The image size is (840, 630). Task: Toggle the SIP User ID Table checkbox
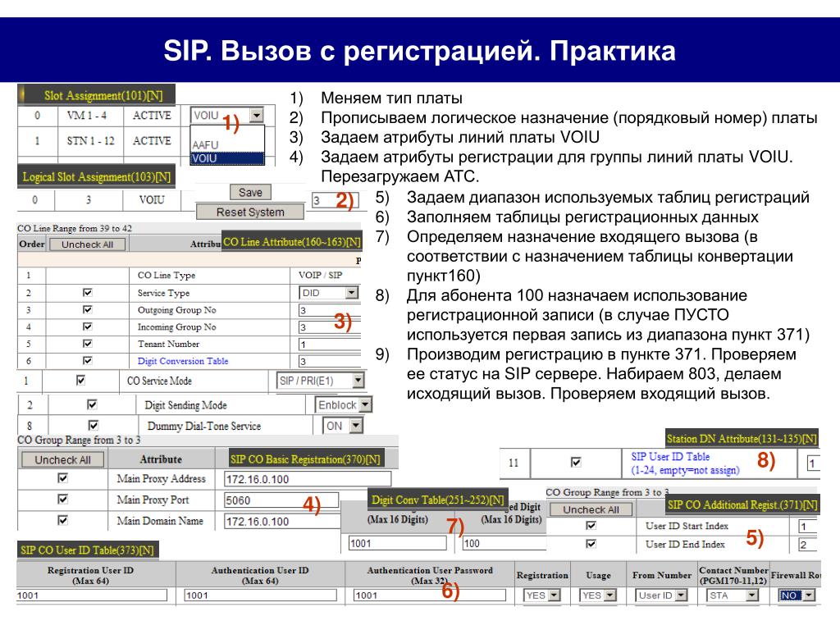point(576,462)
